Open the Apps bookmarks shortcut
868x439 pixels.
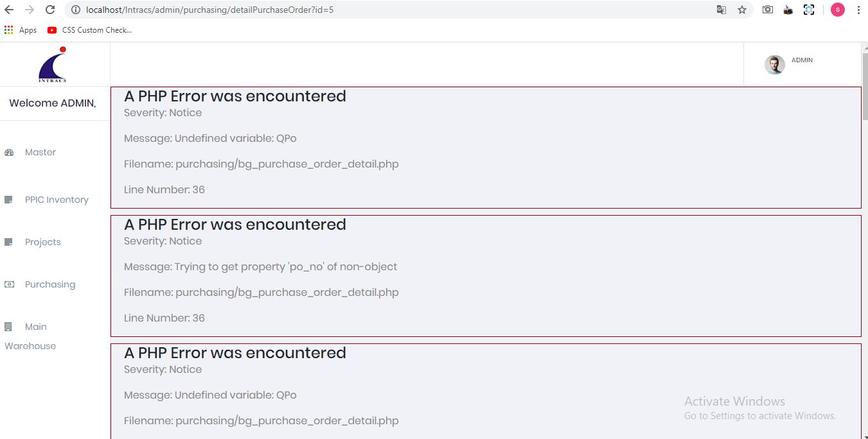[21, 30]
